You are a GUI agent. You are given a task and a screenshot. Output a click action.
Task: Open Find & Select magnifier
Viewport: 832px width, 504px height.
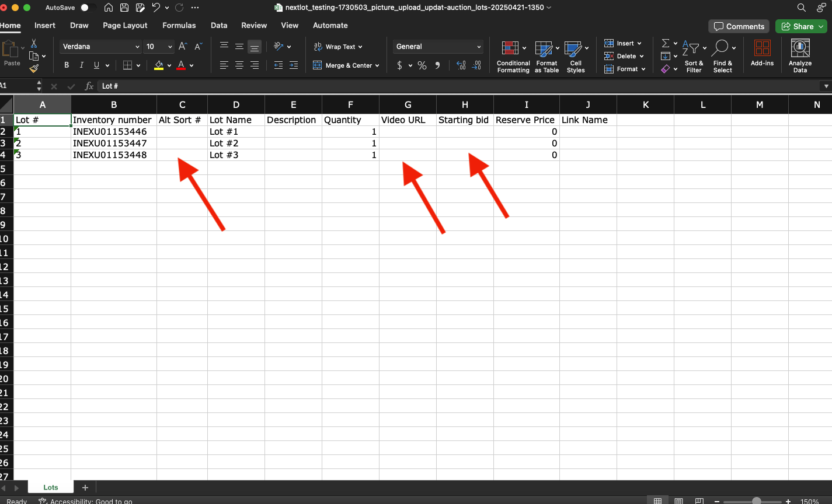720,48
